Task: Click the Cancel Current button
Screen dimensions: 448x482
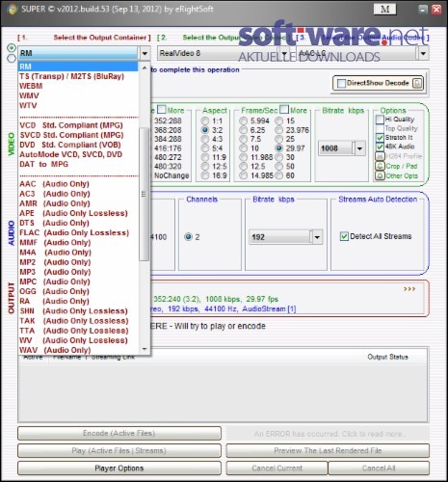Action: (277, 469)
